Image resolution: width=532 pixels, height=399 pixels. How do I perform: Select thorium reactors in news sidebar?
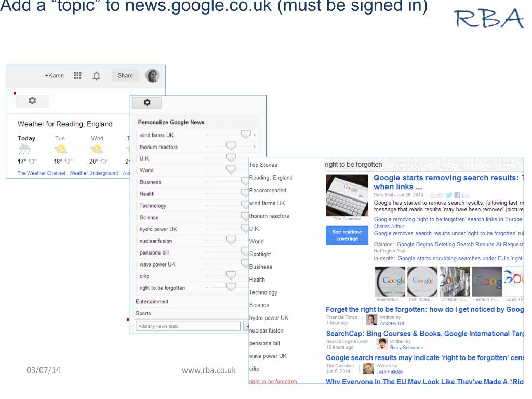(x=269, y=216)
